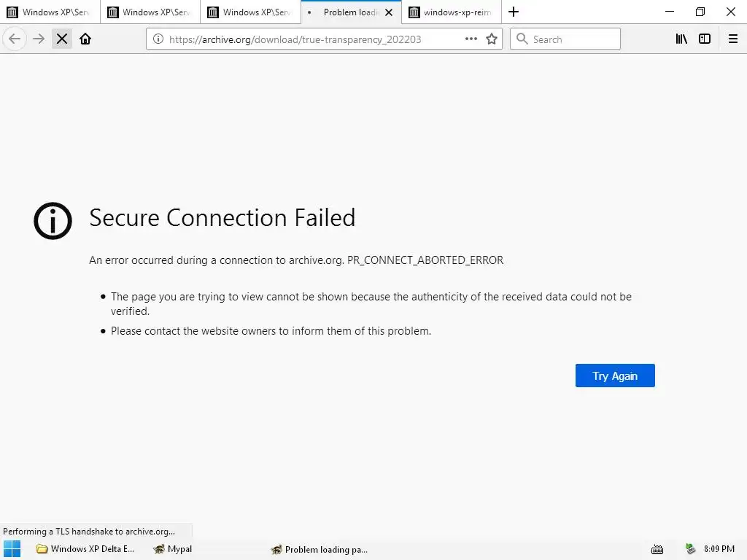Open the page actions three-dot menu
Viewport: 747px width, 560px height.
471,39
